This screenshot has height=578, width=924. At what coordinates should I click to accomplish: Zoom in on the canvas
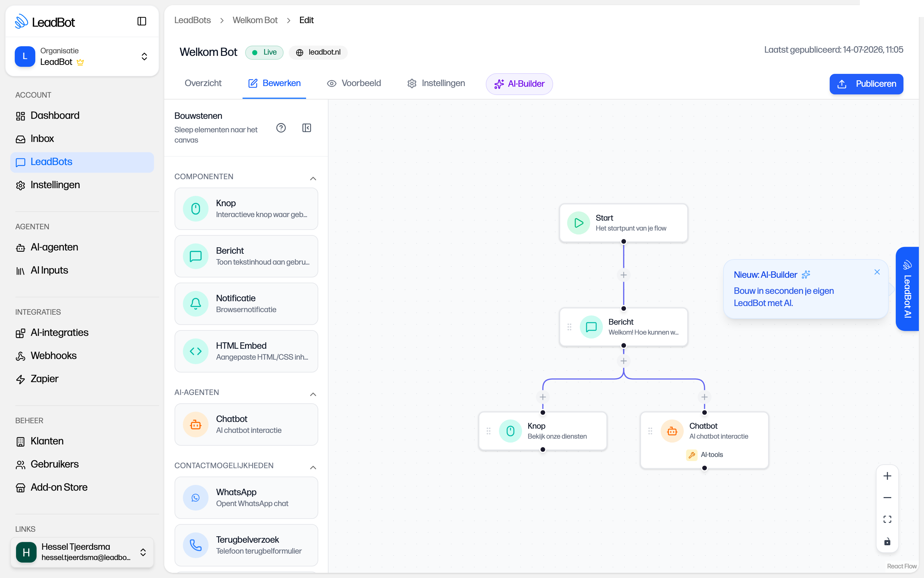(887, 476)
